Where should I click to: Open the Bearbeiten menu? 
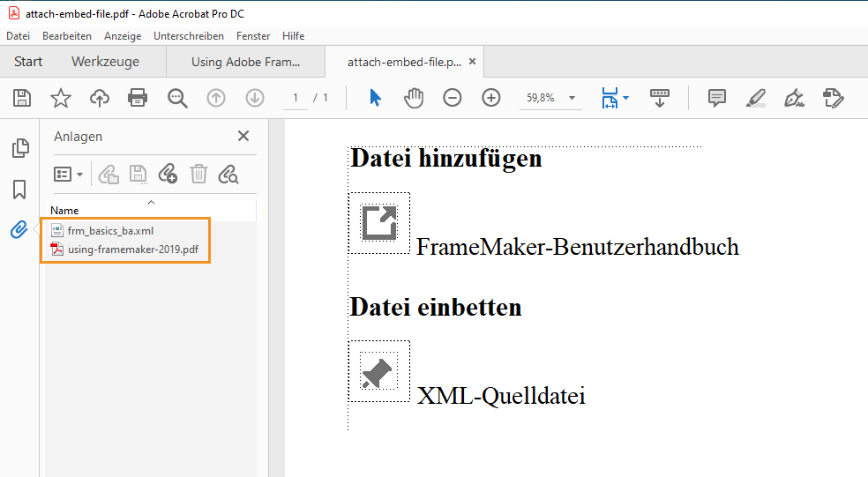(x=67, y=36)
